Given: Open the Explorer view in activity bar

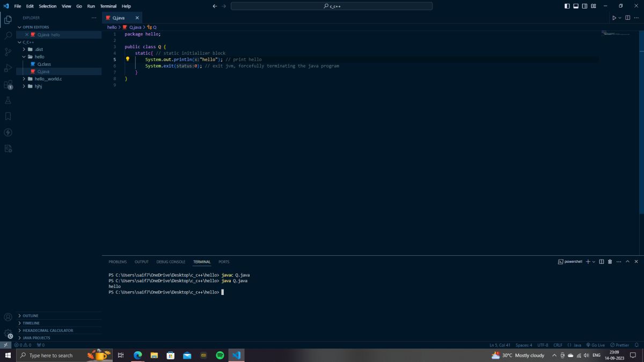Looking at the screenshot, I should pyautogui.click(x=8, y=20).
